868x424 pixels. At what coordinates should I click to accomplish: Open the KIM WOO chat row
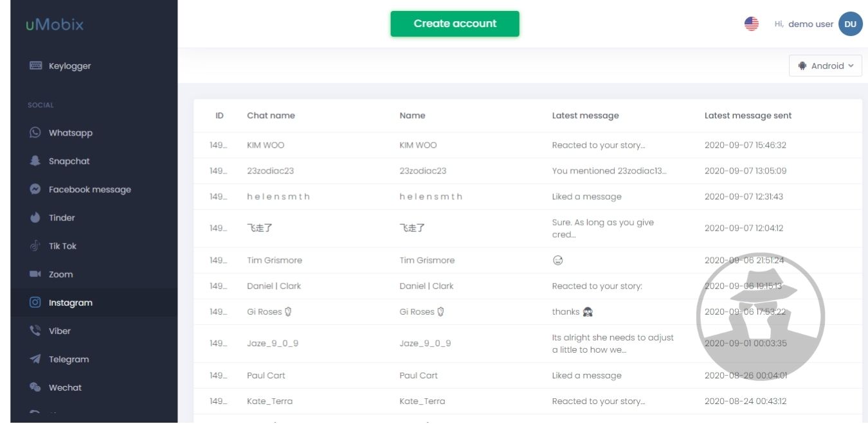[265, 145]
